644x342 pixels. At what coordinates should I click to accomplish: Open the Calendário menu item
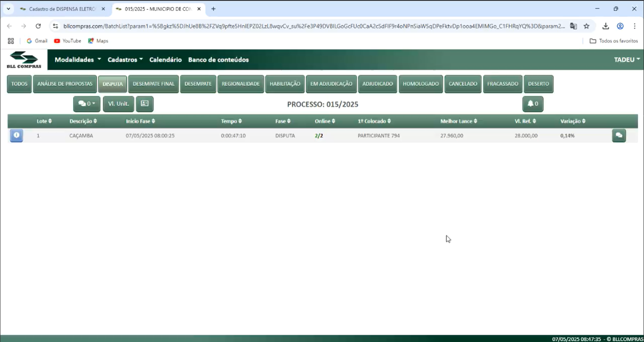(x=165, y=60)
